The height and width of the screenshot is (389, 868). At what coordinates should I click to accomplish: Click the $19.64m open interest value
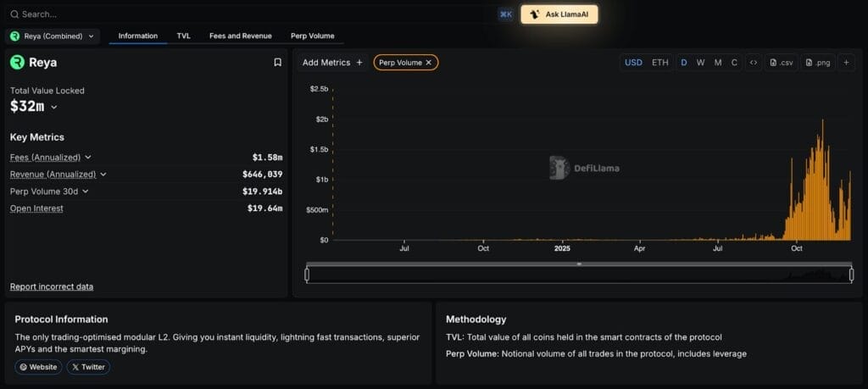click(x=265, y=208)
